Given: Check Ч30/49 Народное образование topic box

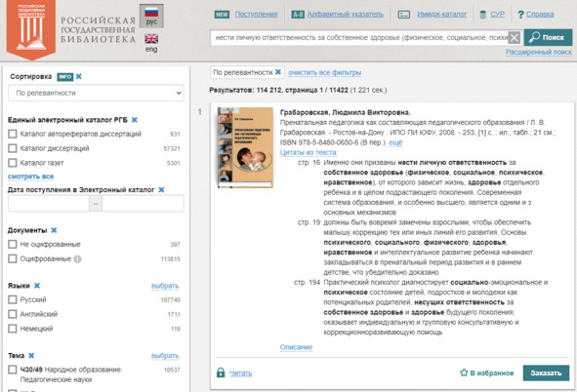Looking at the screenshot, I should (x=13, y=370).
